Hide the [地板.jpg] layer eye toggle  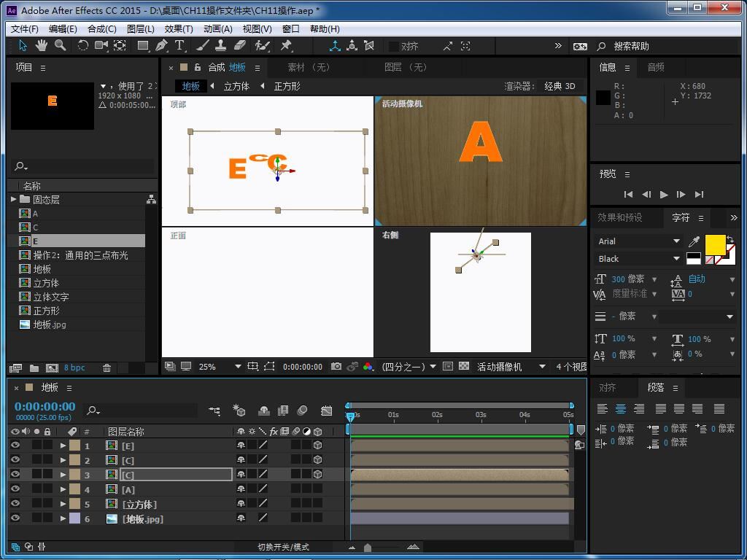(x=15, y=518)
